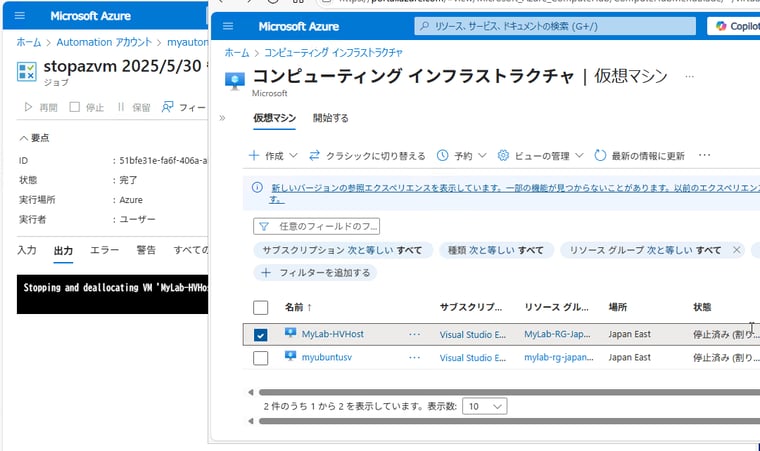Switch to the 入力 tab in job window
The height and width of the screenshot is (451, 760).
pyautogui.click(x=27, y=250)
